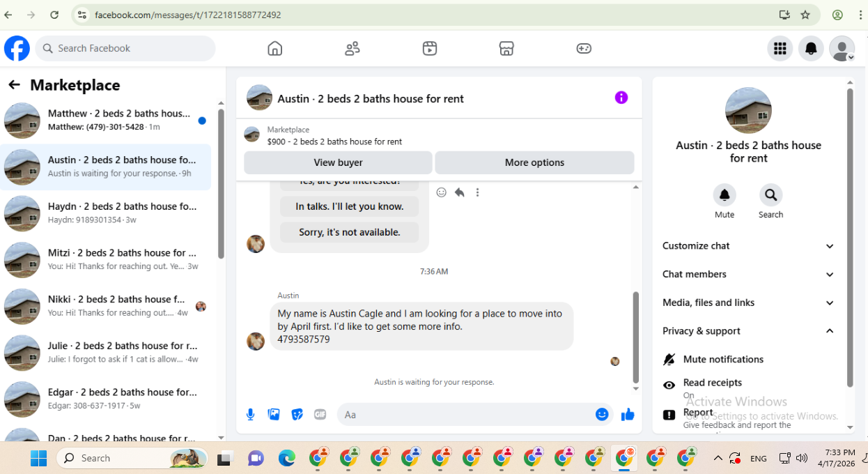Choose quick reply Sorry, it's not available.
Image resolution: width=868 pixels, height=474 pixels.
click(x=349, y=232)
